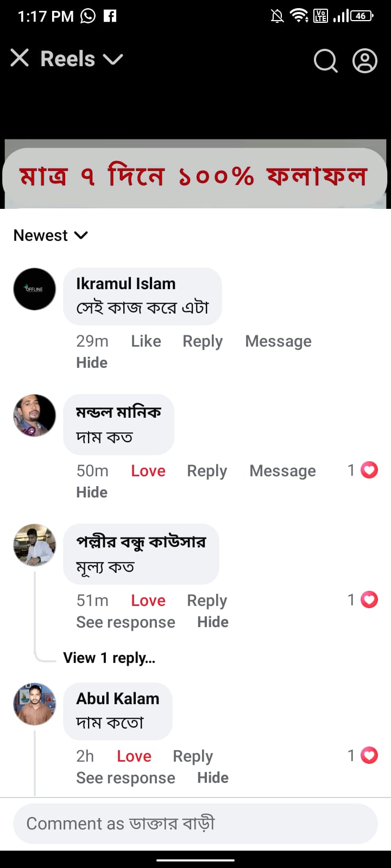Image resolution: width=391 pixels, height=868 pixels.
Task: Tap heart reaction on মন্ডল মানিক comment
Action: tap(369, 470)
